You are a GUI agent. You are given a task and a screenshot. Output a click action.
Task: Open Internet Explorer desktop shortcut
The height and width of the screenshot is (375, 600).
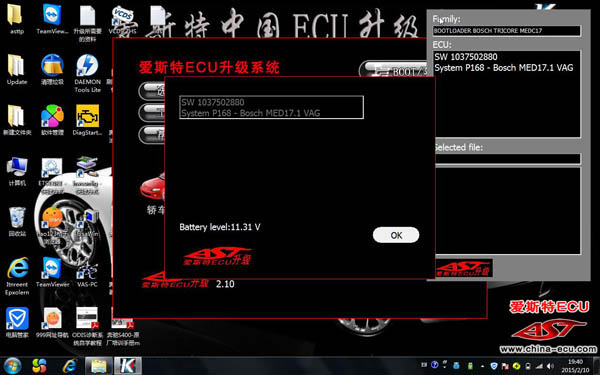click(17, 276)
